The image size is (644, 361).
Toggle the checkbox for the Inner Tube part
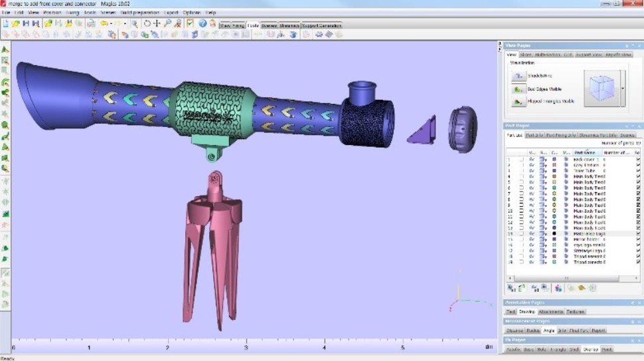coord(521,171)
